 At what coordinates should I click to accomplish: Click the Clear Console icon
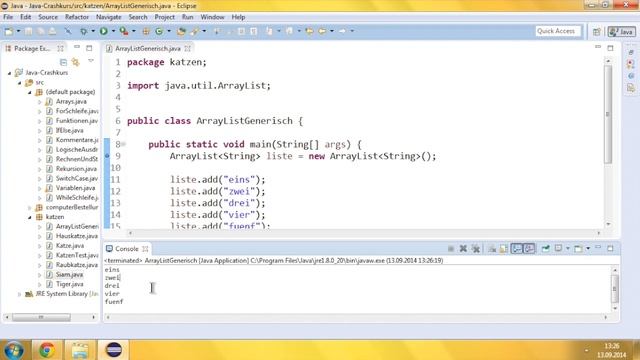pyautogui.click(x=492, y=249)
